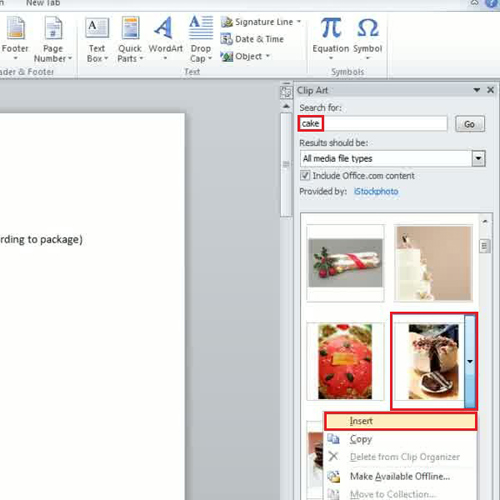This screenshot has height=500, width=500.
Task: Click the results scrollbar thumb
Action: click(x=484, y=246)
